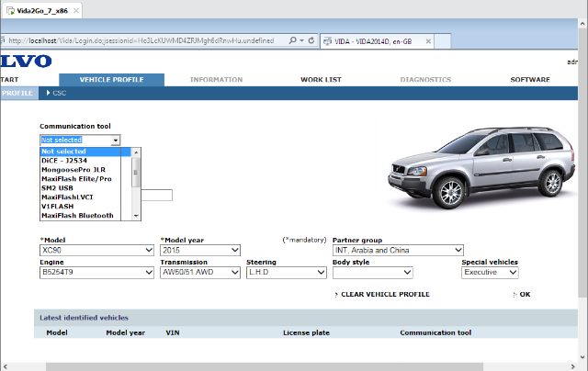This screenshot has width=588, height=371.
Task: Click the OK link
Action: [525, 294]
